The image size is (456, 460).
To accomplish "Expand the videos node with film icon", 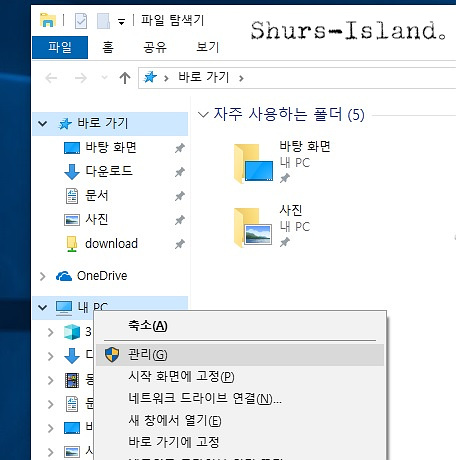I will click(50, 380).
